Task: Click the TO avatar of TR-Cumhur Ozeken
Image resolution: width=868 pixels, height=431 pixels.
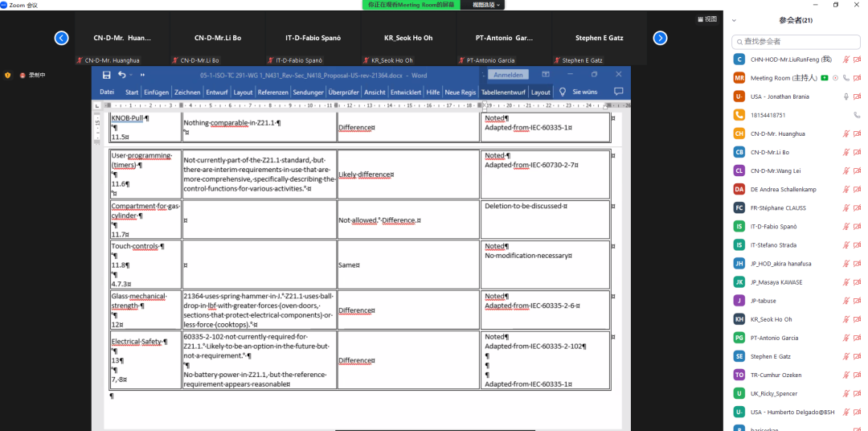Action: (739, 375)
